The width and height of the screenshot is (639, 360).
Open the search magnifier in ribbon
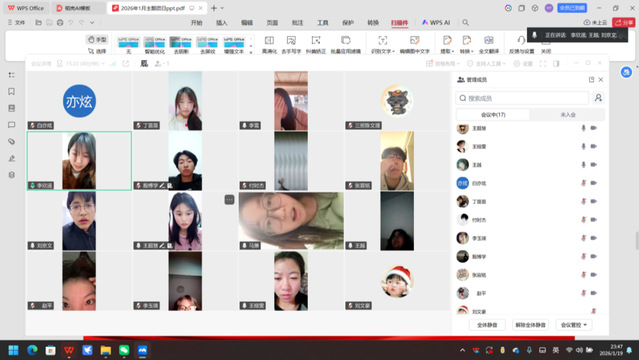coord(465,22)
